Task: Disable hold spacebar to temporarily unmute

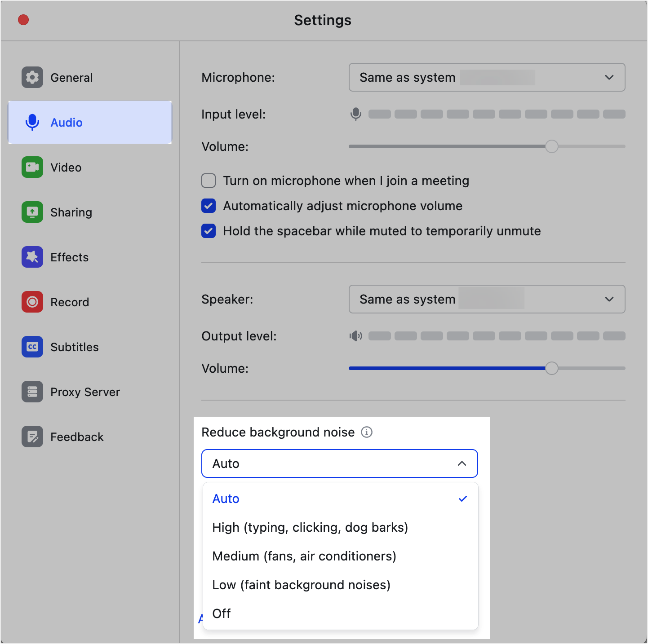Action: point(209,231)
